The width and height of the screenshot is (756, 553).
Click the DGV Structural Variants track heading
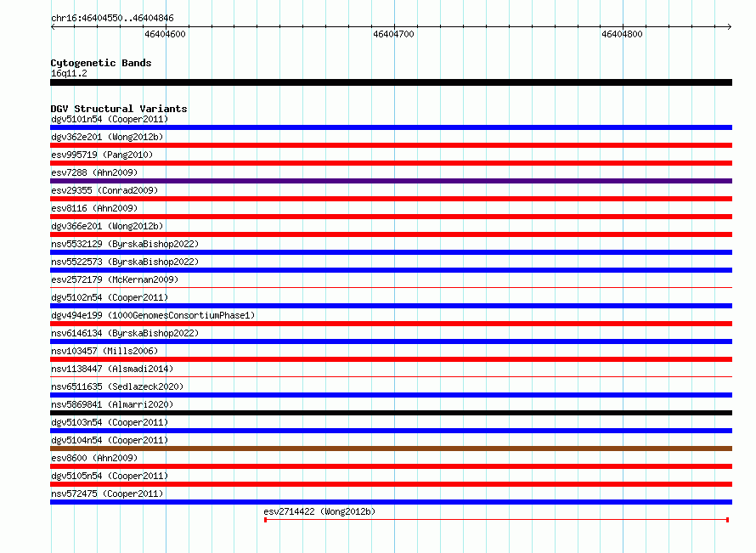[119, 109]
